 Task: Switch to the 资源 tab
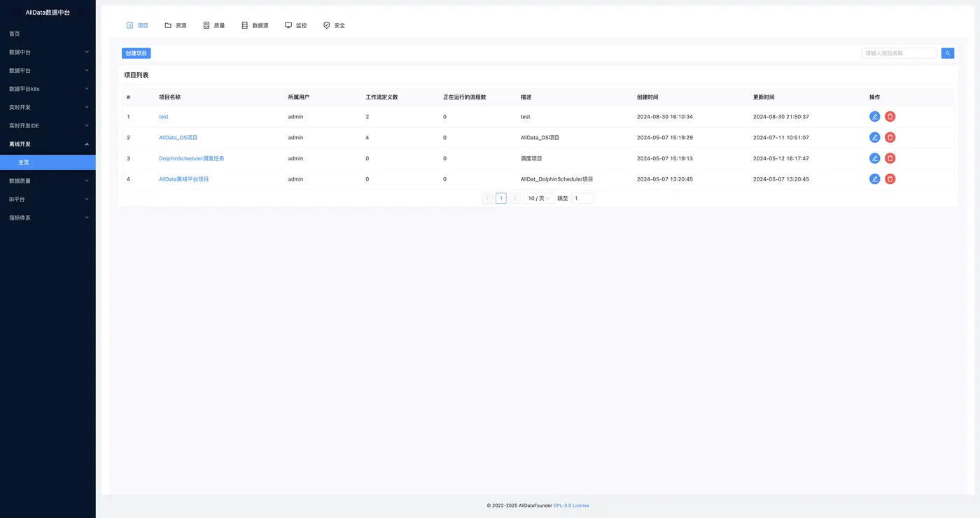point(176,25)
